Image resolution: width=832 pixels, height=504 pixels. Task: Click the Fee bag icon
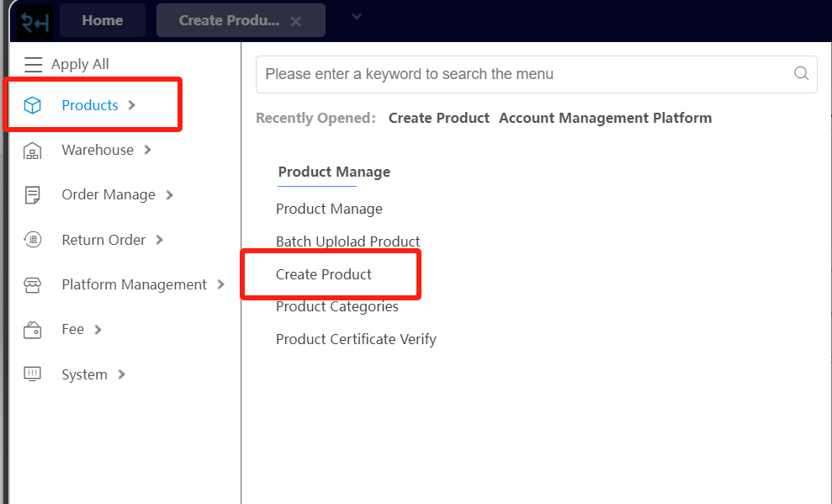click(32, 329)
